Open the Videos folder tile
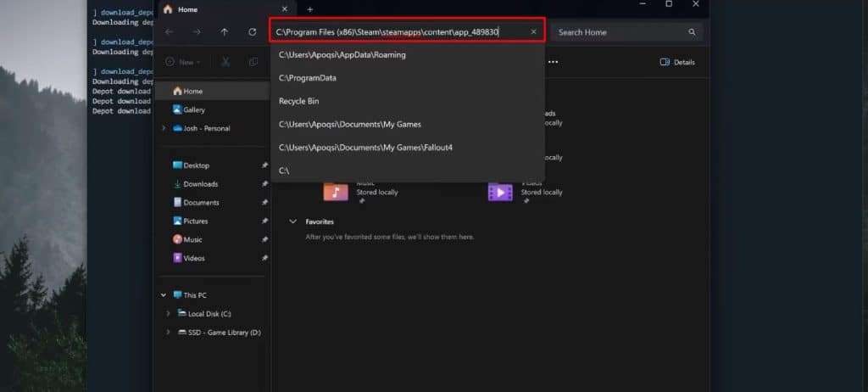868x392 pixels. click(525, 192)
